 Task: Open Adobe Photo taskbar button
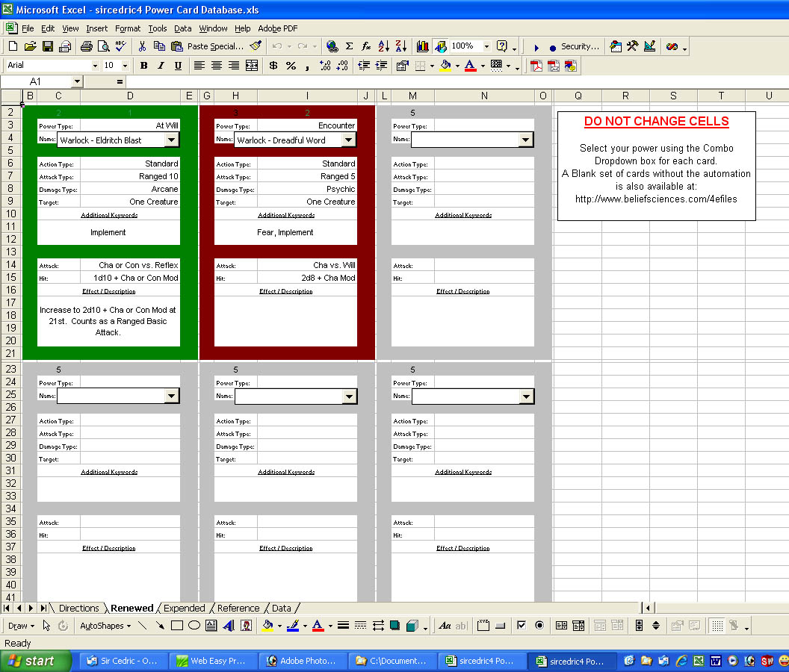pos(303,661)
